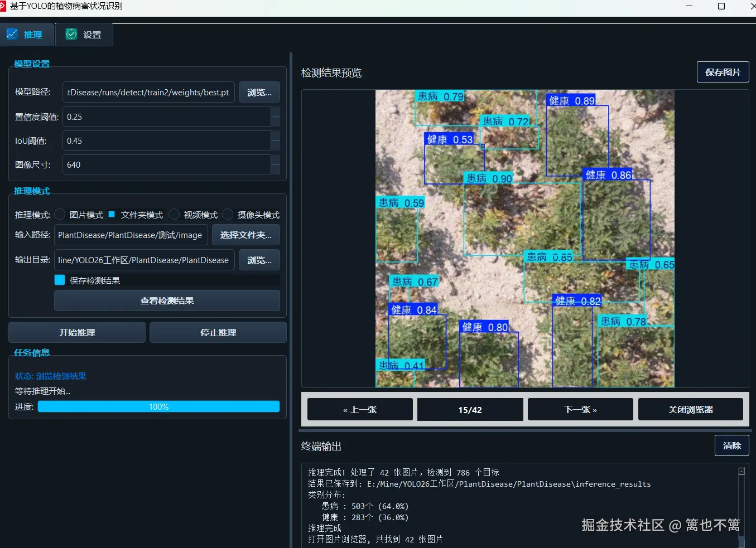
Task: Select the 摄像头模式 radio button
Action: click(x=228, y=214)
